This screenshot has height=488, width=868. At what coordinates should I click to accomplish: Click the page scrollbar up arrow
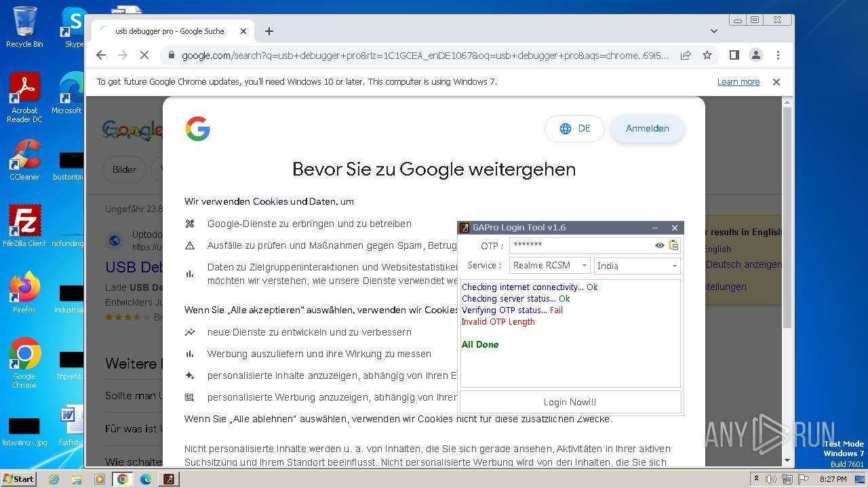coord(787,102)
